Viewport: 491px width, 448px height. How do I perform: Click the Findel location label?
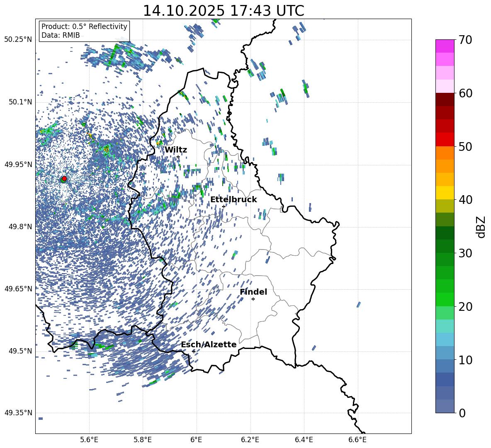tap(253, 292)
